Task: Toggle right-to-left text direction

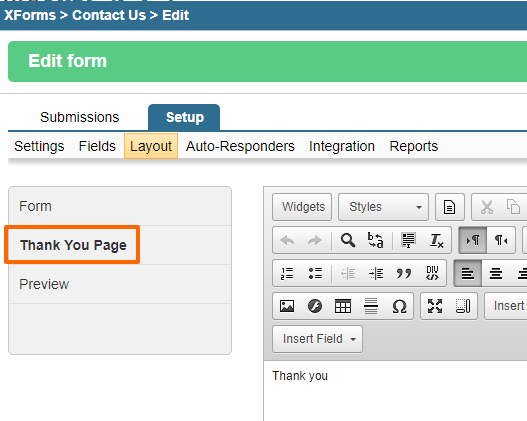Action: pos(501,240)
